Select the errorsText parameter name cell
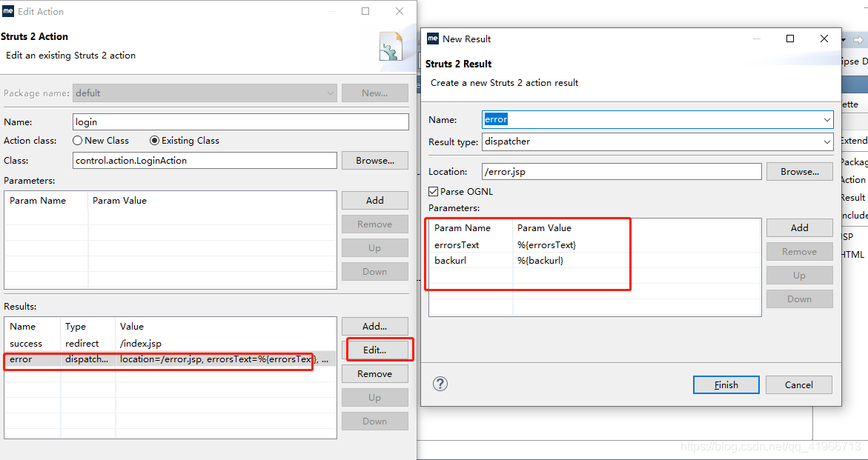Screen dimensions: 868x460 457,244
